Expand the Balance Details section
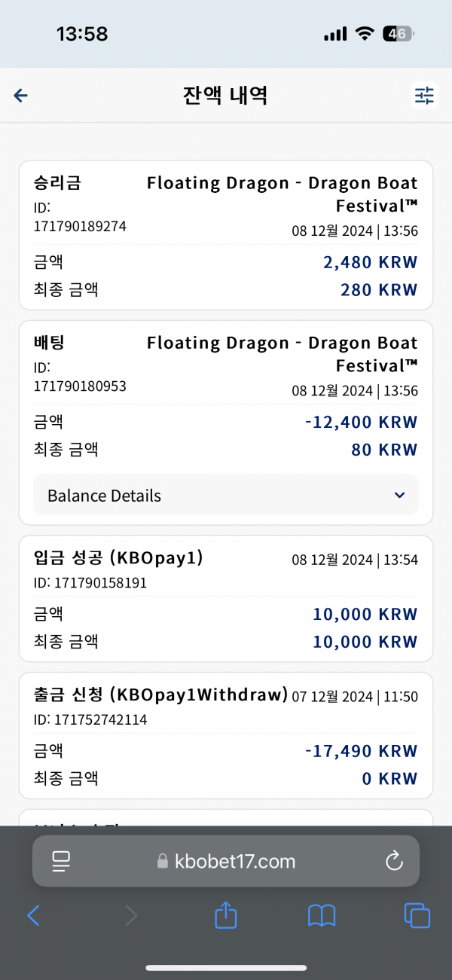The height and width of the screenshot is (980, 452). pos(226,495)
